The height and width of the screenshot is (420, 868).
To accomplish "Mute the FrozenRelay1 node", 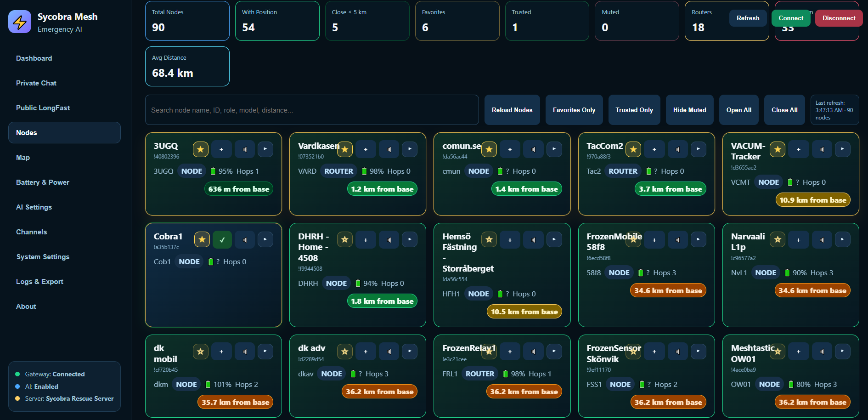I will [533, 352].
